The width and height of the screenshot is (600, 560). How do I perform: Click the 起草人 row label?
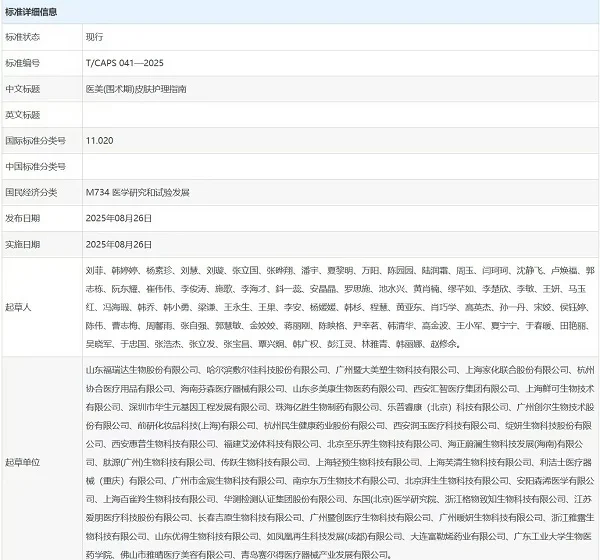[x=18, y=307]
